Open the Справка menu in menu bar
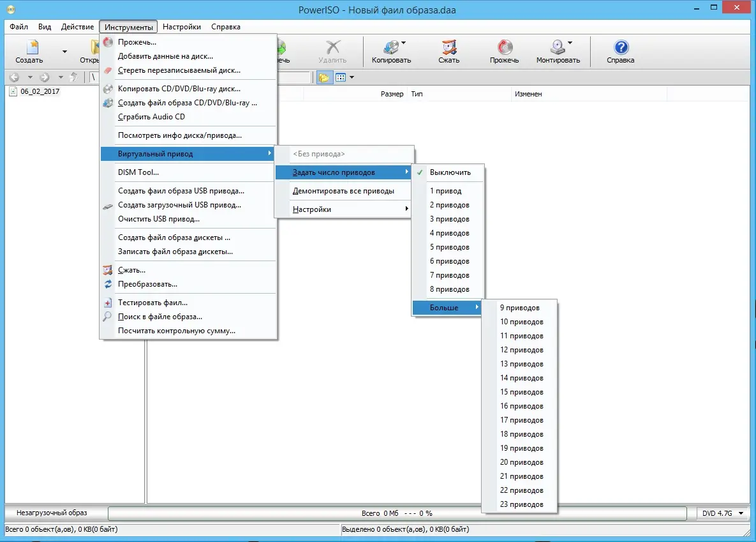 (x=226, y=27)
